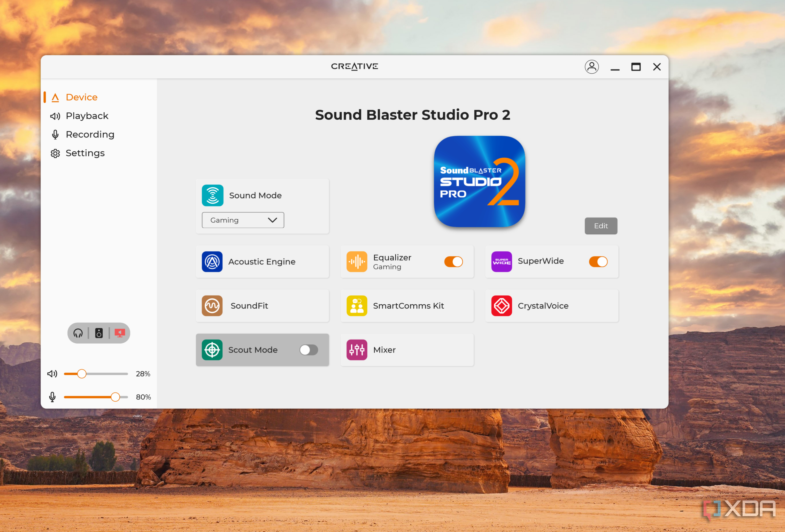Viewport: 785px width, 532px height.
Task: Click the Edit button
Action: [601, 226]
